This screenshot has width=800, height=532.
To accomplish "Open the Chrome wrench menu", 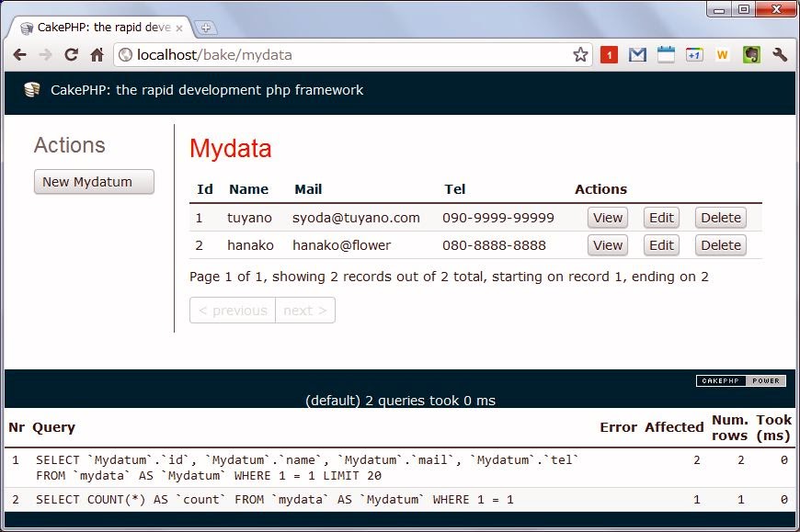I will point(780,55).
